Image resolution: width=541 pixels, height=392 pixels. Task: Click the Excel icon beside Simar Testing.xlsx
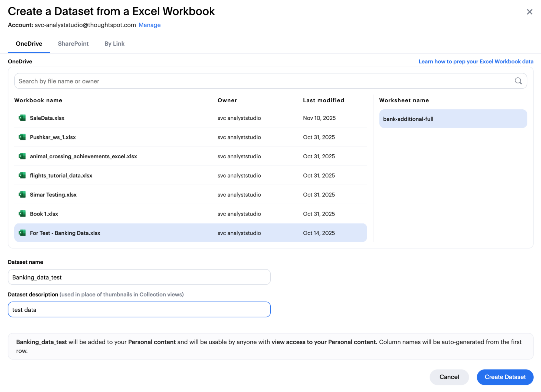pos(22,195)
